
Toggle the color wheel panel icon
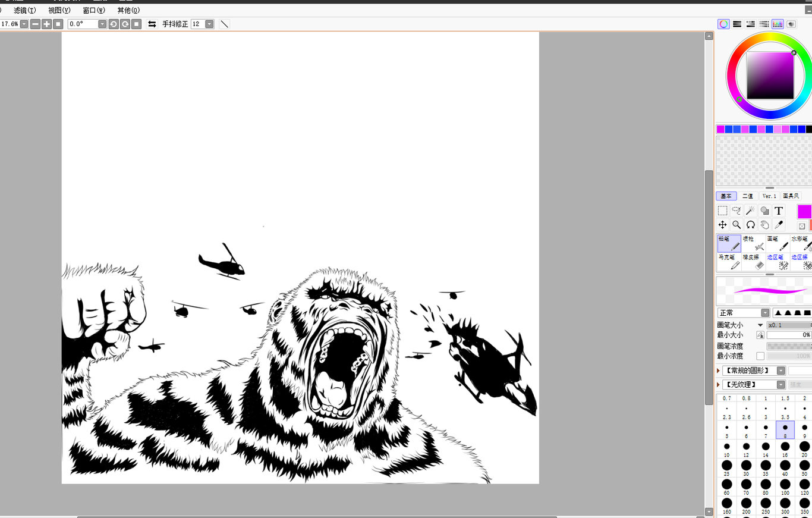723,24
